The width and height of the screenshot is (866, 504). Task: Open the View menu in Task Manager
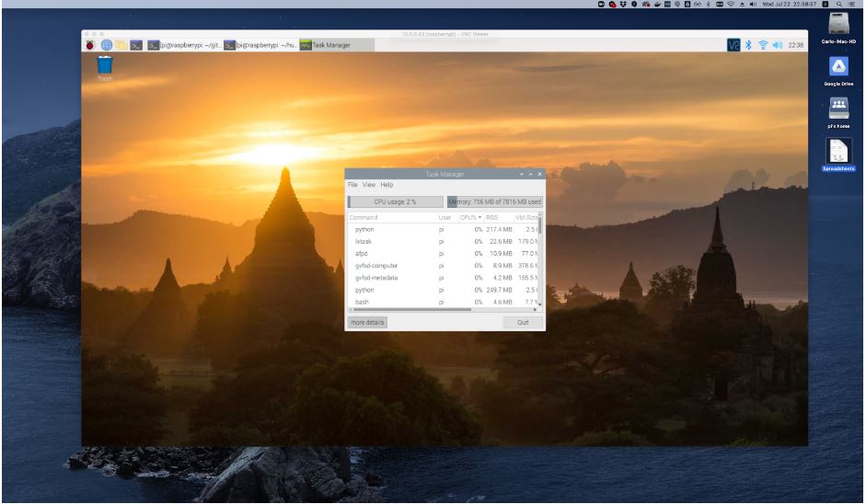[369, 185]
